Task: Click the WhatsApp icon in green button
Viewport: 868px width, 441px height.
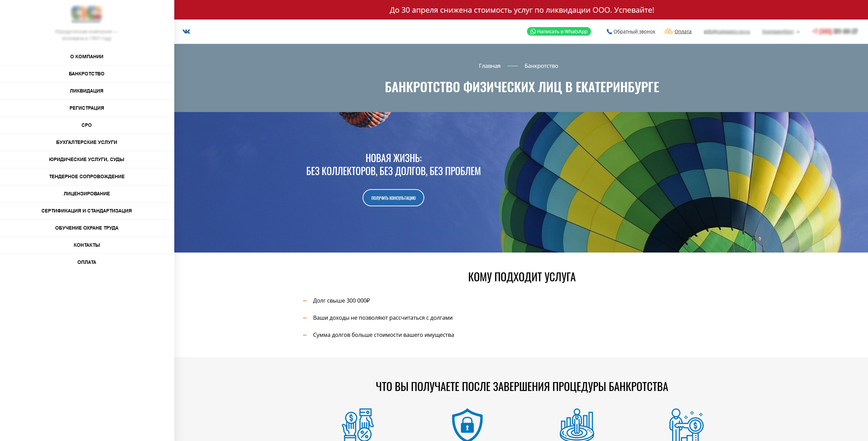Action: click(x=533, y=32)
